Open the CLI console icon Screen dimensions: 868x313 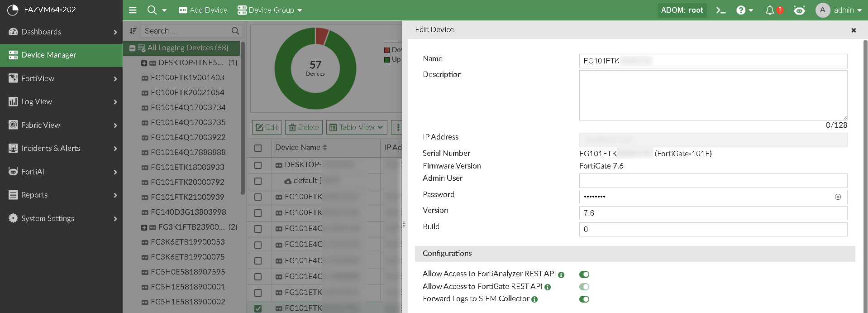click(x=721, y=10)
